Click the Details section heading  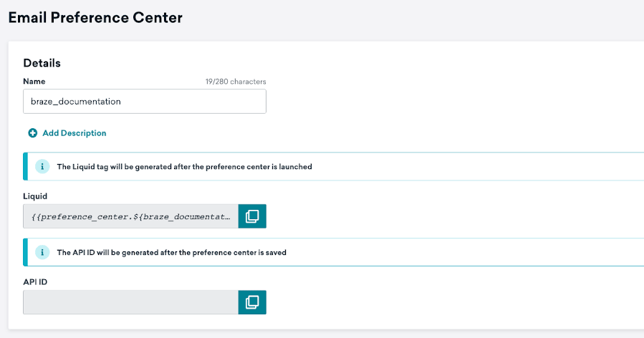point(42,63)
